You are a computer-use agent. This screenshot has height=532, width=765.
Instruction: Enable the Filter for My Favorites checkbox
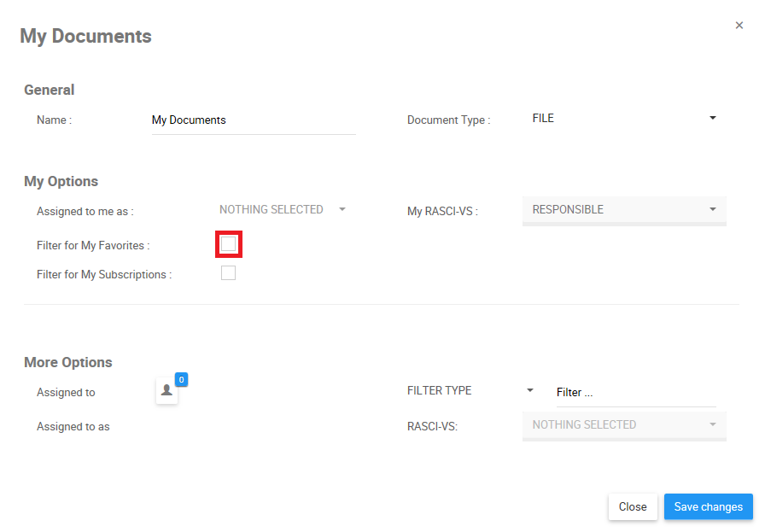(228, 244)
